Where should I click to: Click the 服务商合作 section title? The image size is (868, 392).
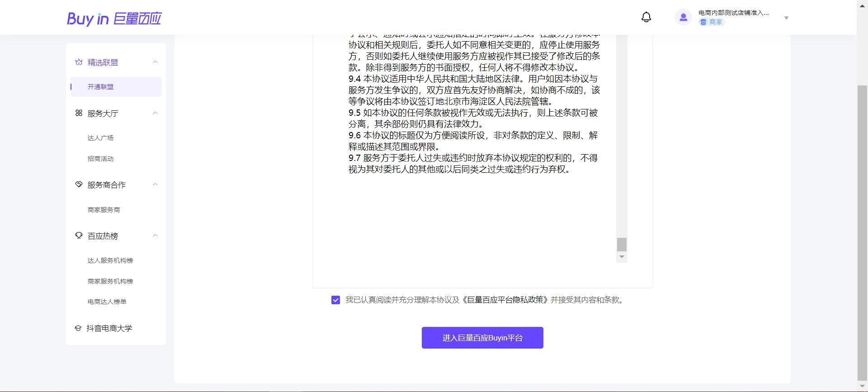107,185
